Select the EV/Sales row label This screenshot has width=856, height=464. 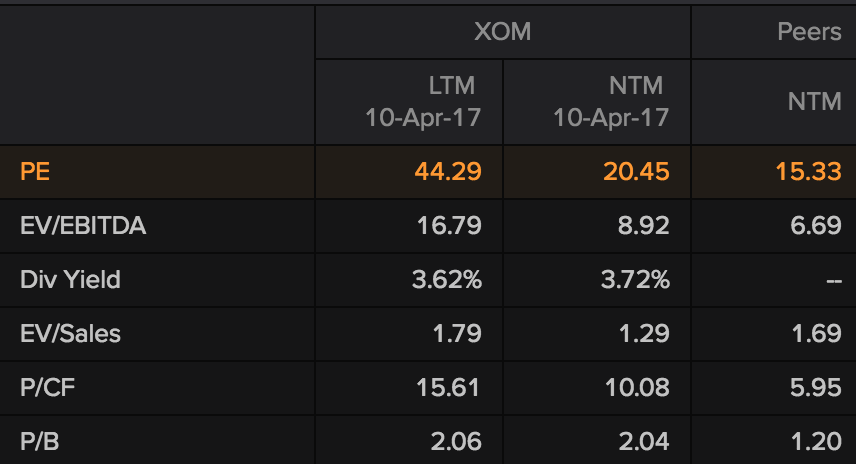pos(70,334)
